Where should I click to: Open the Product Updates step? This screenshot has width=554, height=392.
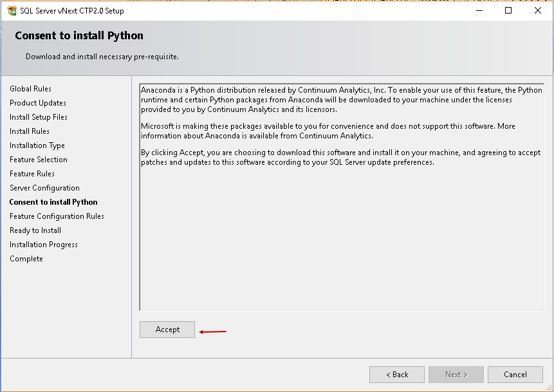[38, 103]
